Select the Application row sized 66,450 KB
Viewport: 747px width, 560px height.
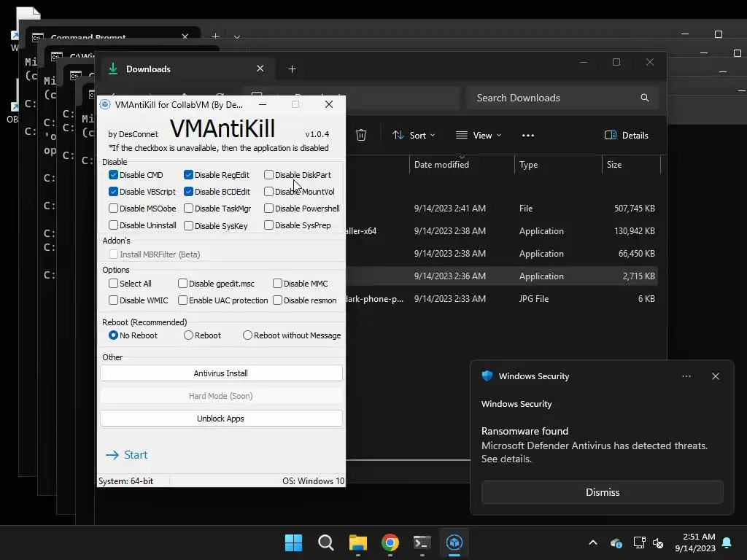click(502, 253)
